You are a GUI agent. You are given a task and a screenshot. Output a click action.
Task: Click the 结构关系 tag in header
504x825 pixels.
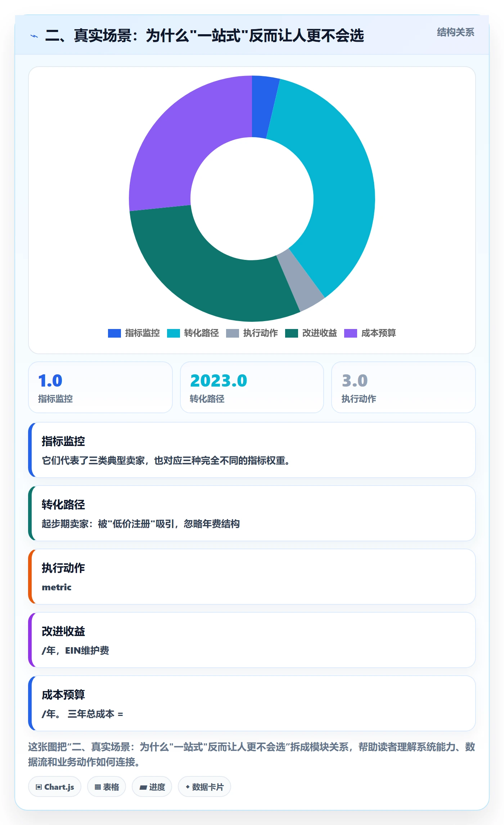click(455, 32)
